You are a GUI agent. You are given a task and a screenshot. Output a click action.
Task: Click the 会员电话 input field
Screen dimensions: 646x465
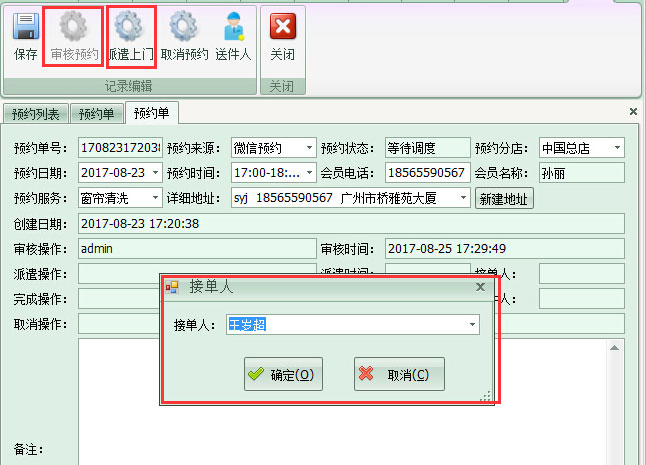pyautogui.click(x=427, y=173)
